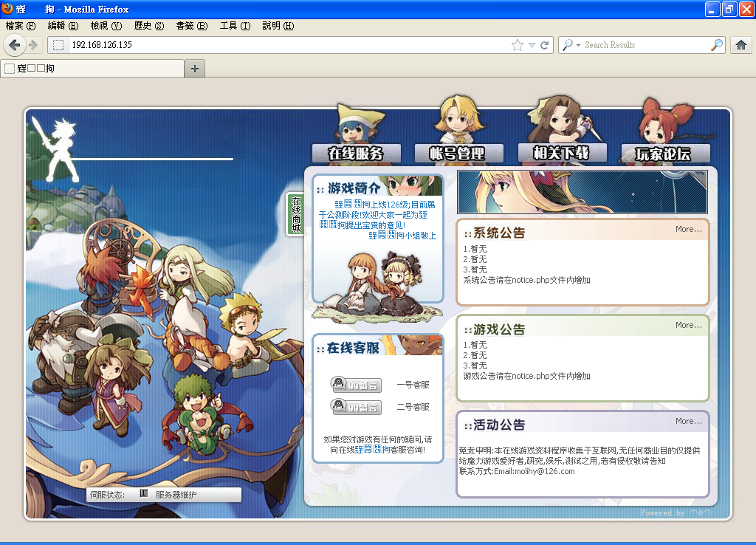Click the browser Forward arrow button

(x=33, y=45)
